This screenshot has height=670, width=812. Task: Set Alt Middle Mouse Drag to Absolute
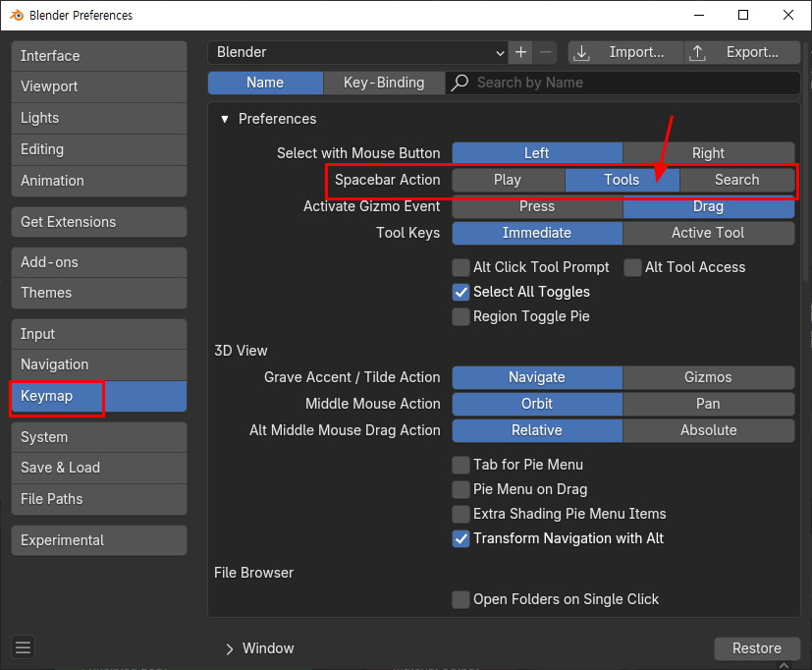(709, 430)
